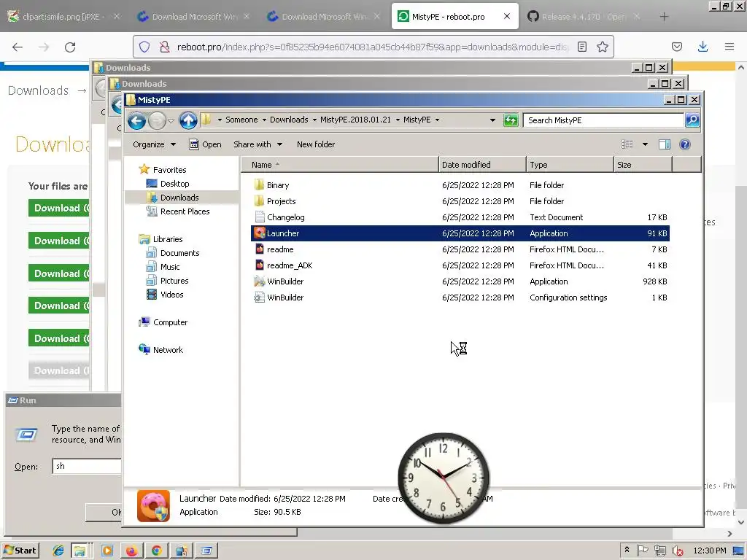Open Firefox application menu
The height and width of the screenshot is (560, 747).
coord(729,47)
